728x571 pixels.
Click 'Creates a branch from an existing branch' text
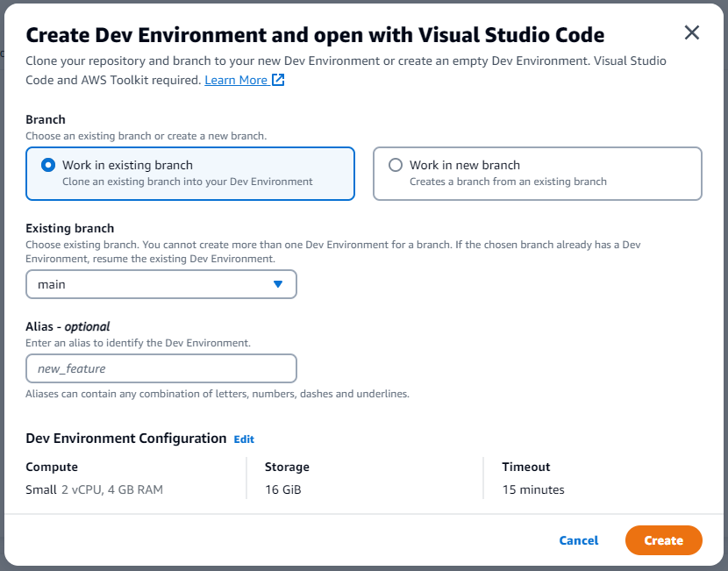508,182
